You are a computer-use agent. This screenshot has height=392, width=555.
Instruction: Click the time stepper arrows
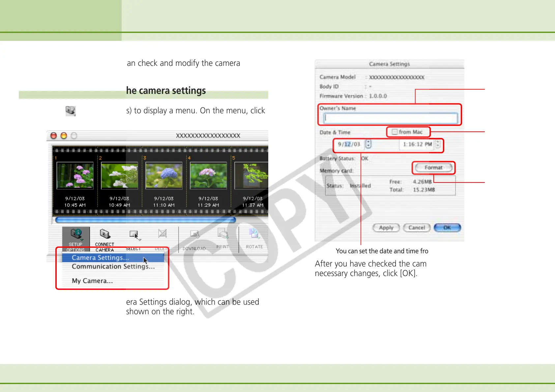pos(438,144)
